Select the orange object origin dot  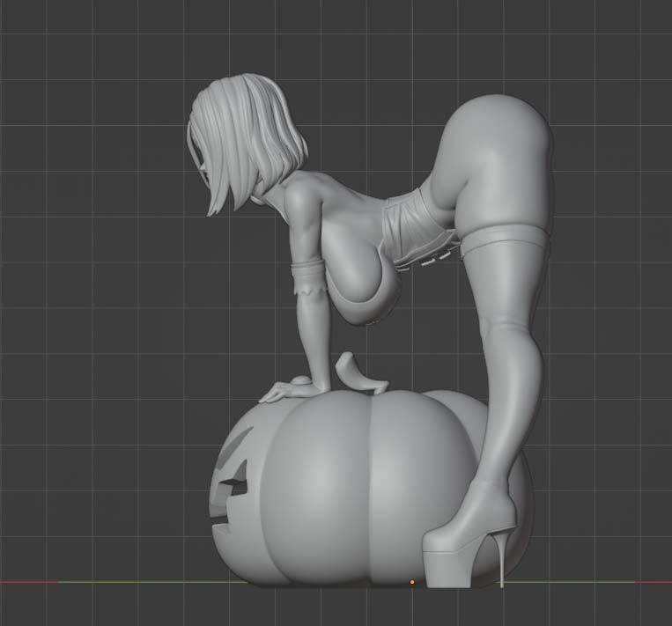click(412, 582)
